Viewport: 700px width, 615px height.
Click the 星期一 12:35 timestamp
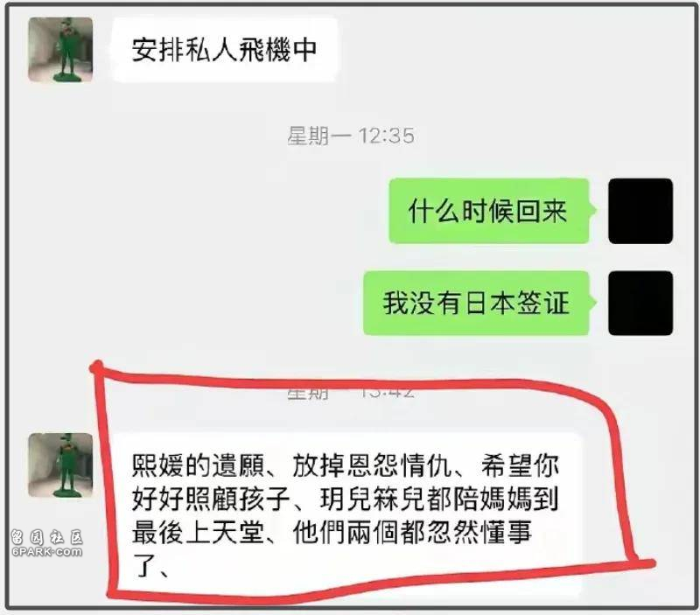coord(351,136)
